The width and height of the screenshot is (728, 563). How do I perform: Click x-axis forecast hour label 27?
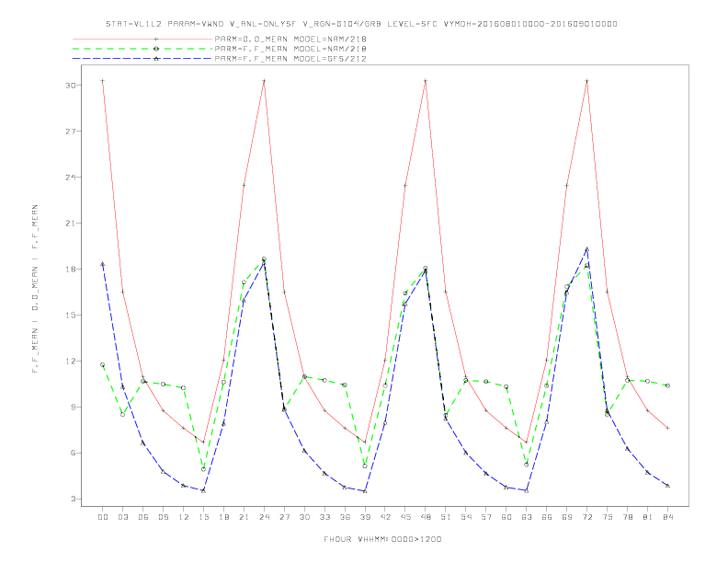tap(285, 517)
